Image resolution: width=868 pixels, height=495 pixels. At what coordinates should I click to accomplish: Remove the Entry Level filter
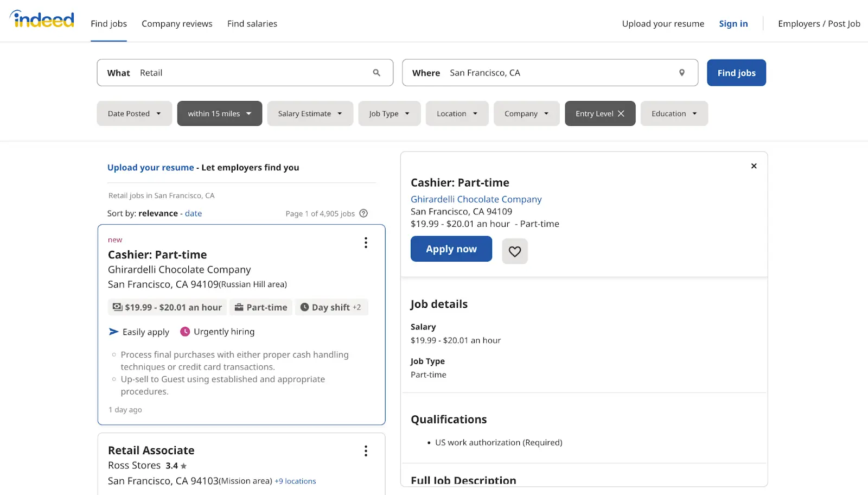point(621,113)
